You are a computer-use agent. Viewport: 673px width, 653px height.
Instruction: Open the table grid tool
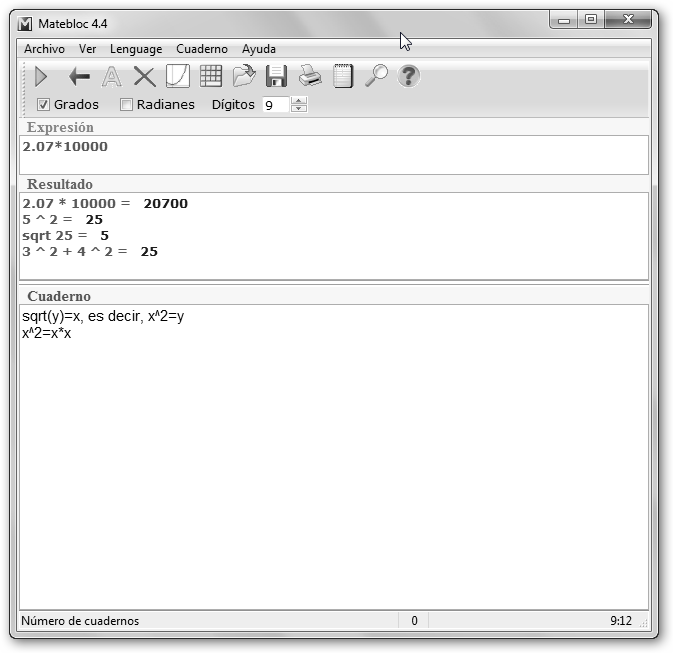(210, 76)
